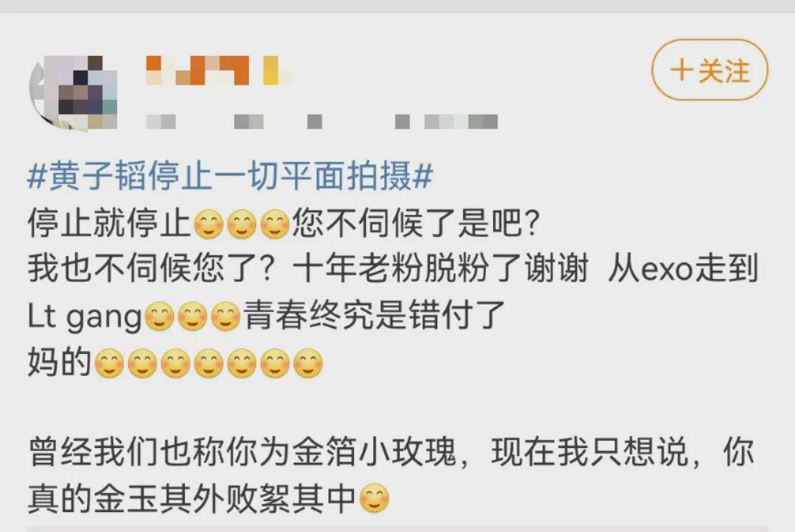Click the blurred post source text at the right of the timestamp line

[446, 121]
